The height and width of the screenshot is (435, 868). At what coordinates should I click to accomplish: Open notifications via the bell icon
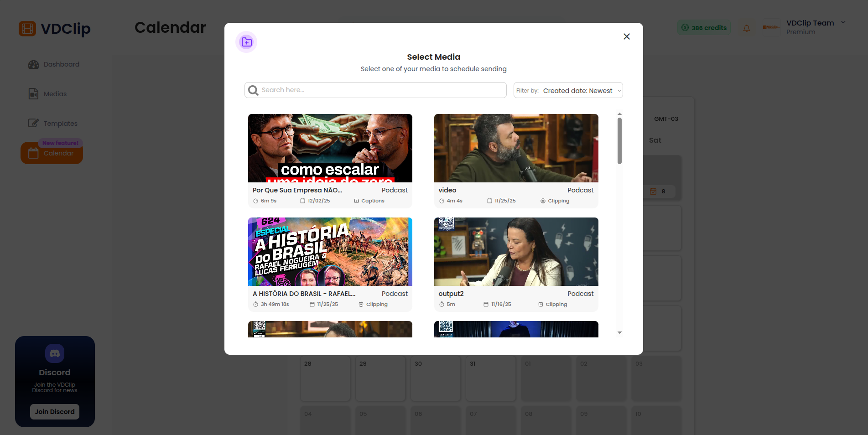tap(747, 28)
